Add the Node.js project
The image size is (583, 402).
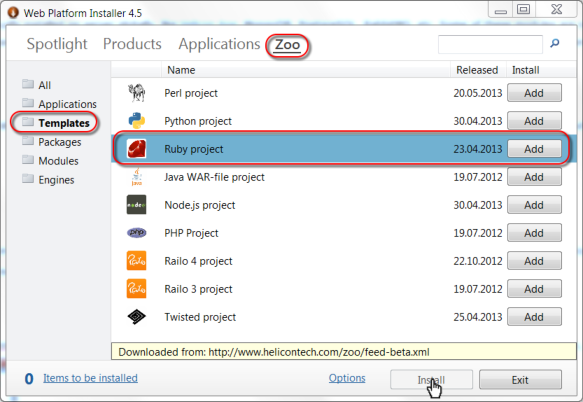pos(534,205)
